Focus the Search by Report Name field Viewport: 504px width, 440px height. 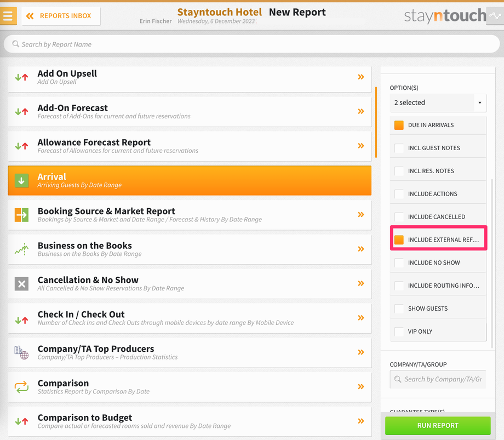(251, 44)
